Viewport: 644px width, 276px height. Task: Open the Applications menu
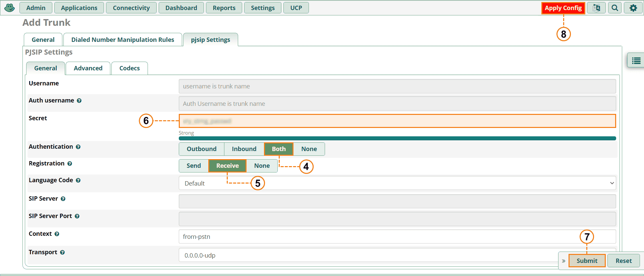79,8
